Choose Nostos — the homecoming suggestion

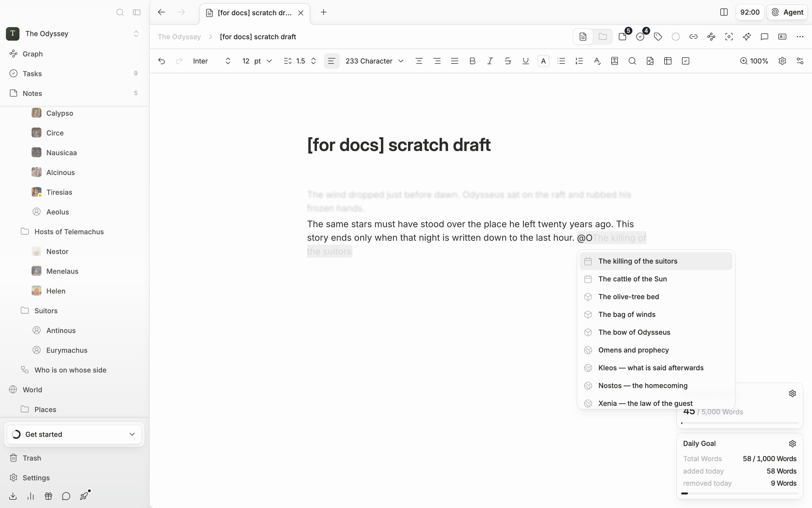pyautogui.click(x=656, y=386)
